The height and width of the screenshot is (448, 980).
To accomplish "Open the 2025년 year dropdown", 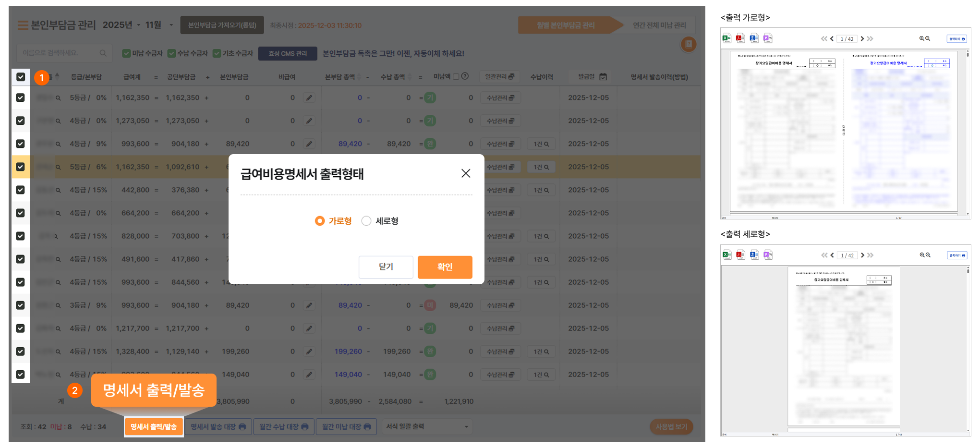I will coord(122,25).
